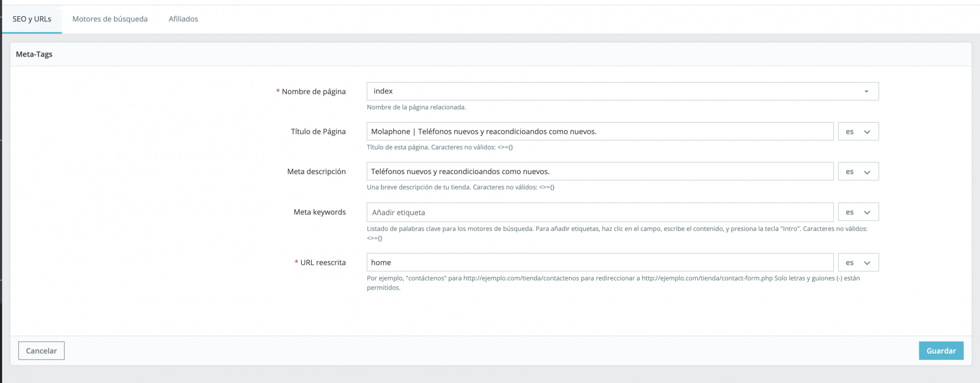Switch to the Motores de búsqueda tab
Screen dimensions: 980x383
[x=110, y=19]
